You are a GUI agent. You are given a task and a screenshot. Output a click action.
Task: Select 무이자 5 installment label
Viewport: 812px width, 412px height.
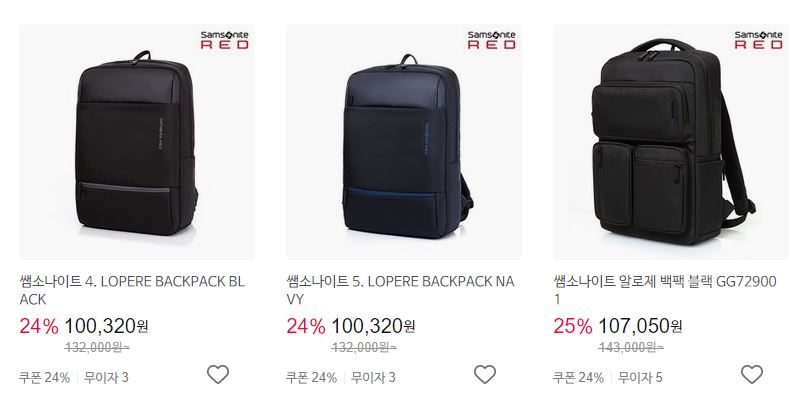click(x=640, y=377)
